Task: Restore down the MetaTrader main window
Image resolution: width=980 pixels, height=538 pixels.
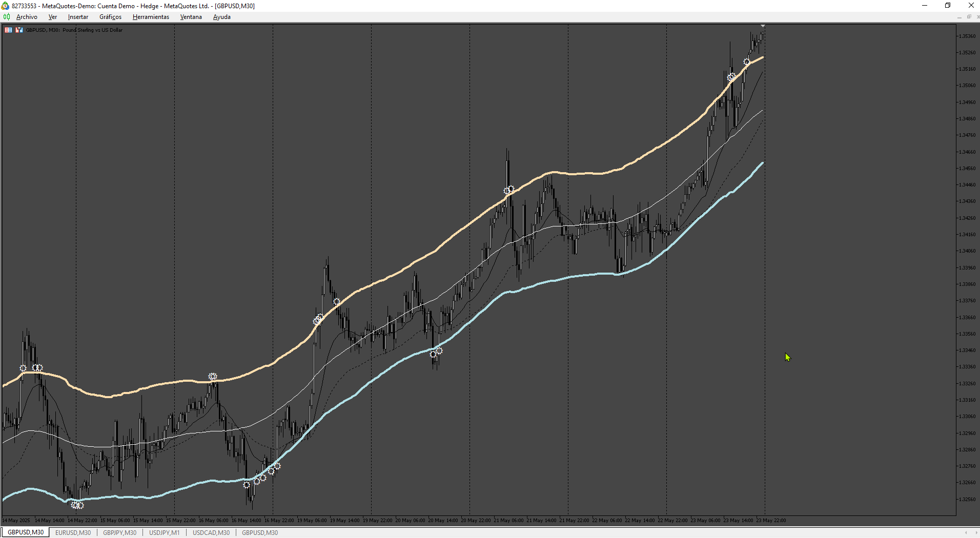Action: (x=948, y=6)
